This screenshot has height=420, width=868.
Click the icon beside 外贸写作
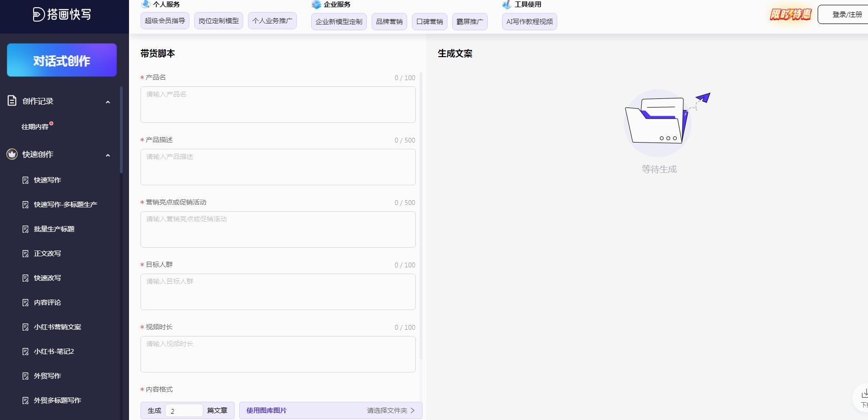[x=25, y=376]
